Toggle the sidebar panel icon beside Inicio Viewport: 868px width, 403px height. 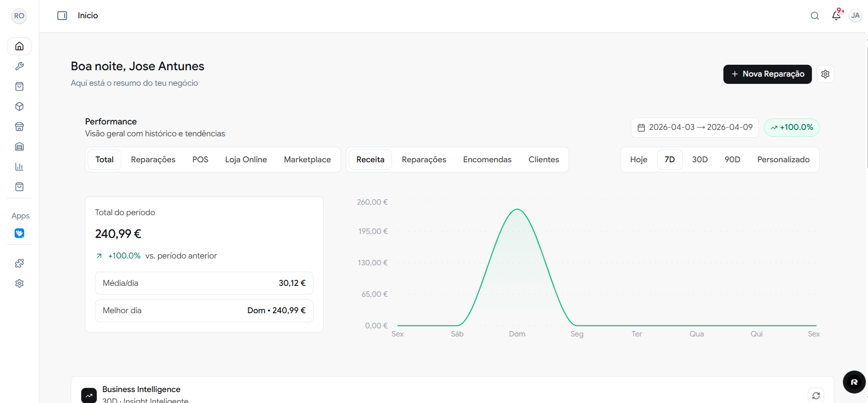click(62, 15)
